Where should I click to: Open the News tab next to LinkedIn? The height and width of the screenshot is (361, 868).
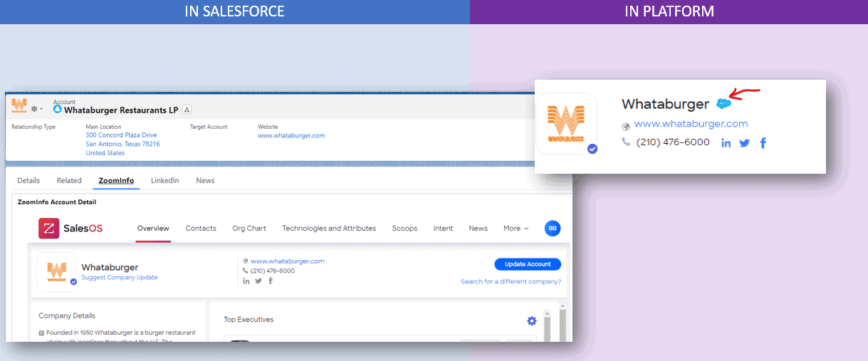205,181
